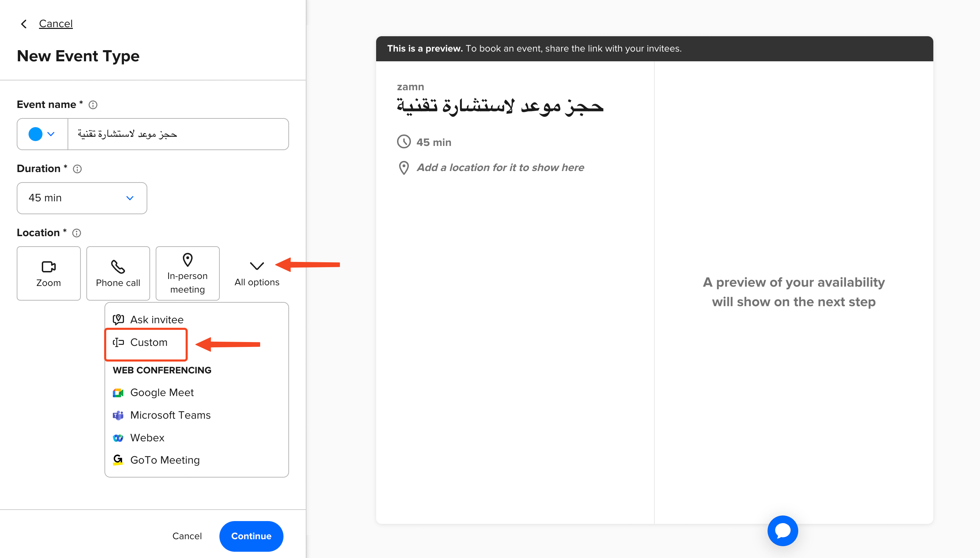Click the GoTo Meeting logo icon

point(118,460)
